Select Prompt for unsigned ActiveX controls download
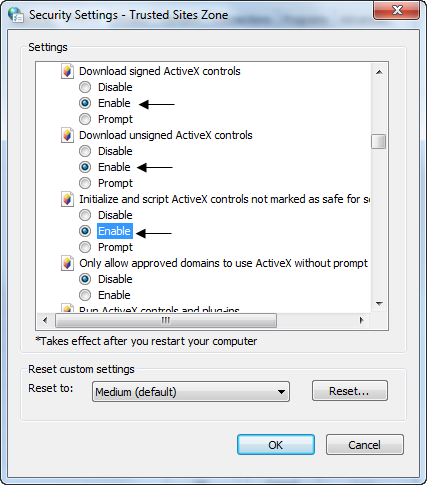 (85, 183)
